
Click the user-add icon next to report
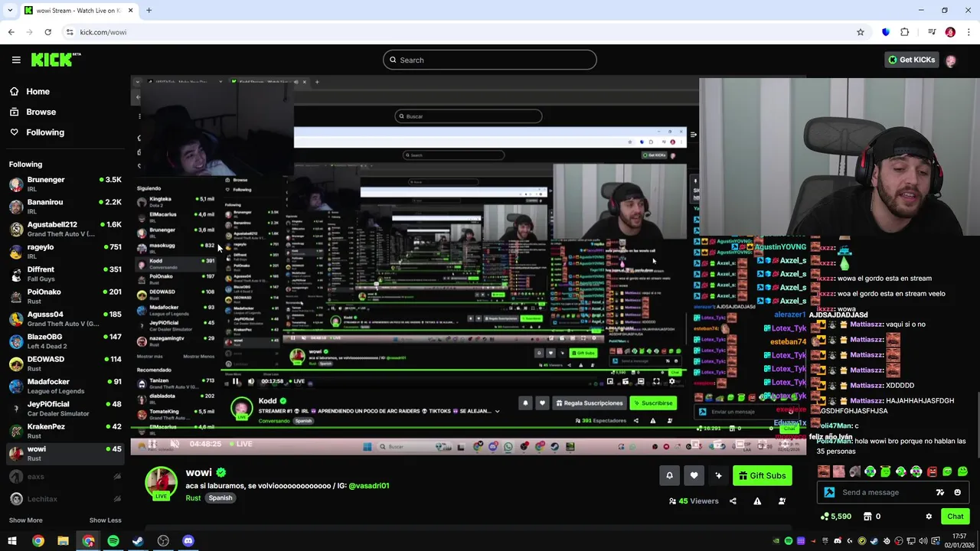tap(782, 501)
